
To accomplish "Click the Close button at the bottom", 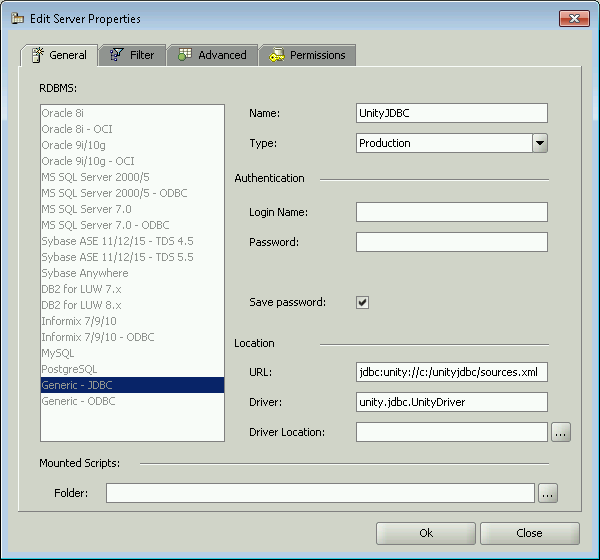I will click(530, 533).
